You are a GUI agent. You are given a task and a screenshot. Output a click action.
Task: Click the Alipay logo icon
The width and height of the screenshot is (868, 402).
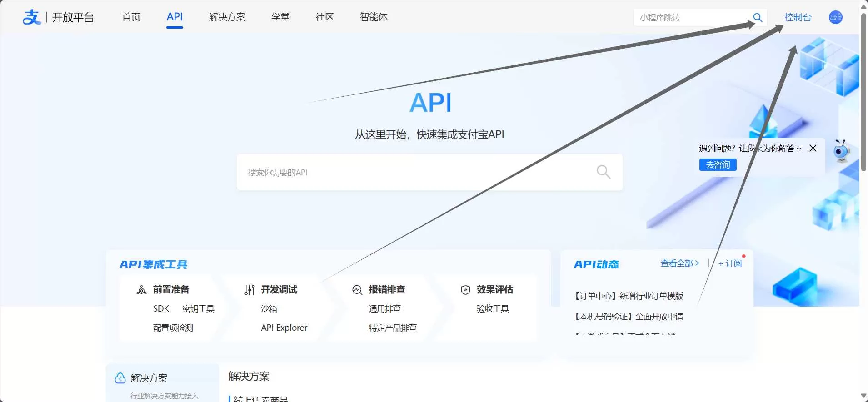[32, 17]
